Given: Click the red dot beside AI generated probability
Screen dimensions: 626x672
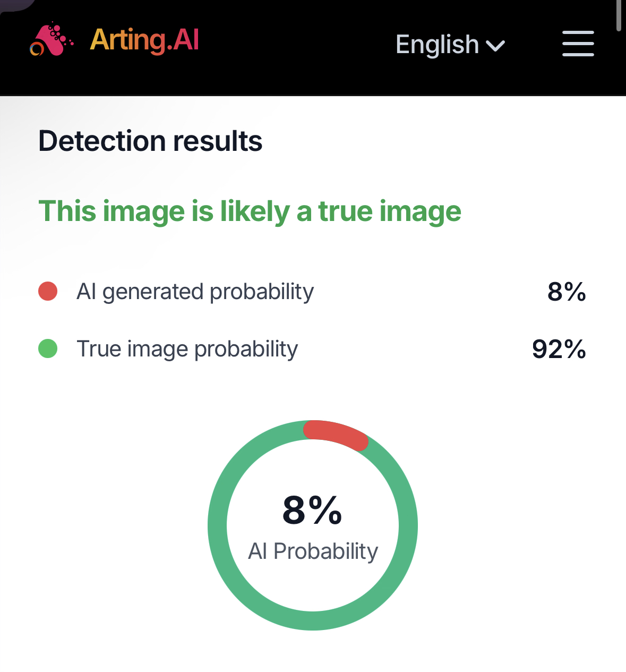Looking at the screenshot, I should coord(48,291).
